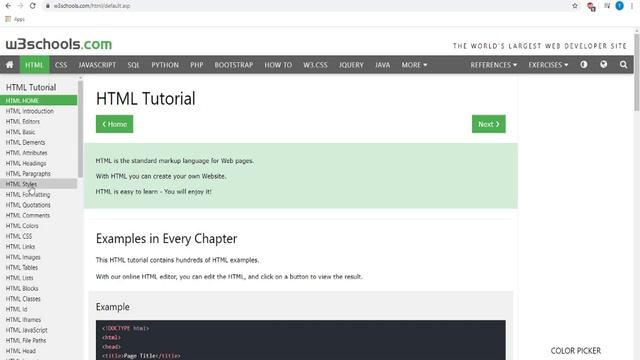This screenshot has height=360, width=640.
Task: Open HTML Id in the sidebar
Action: (x=38, y=309)
